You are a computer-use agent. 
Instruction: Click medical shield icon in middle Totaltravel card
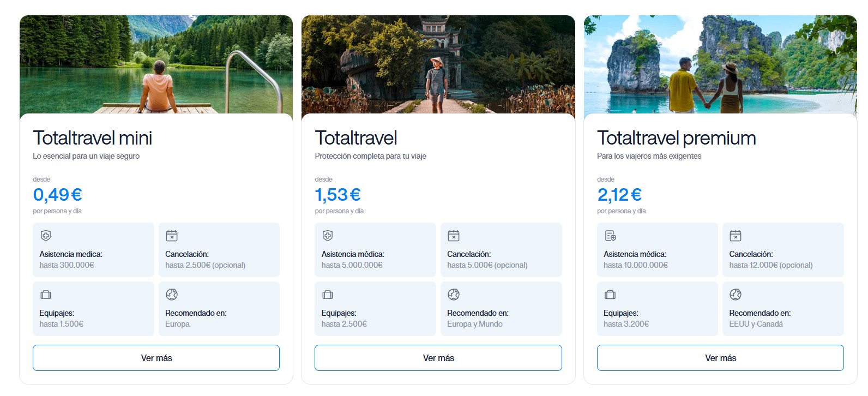tap(328, 236)
